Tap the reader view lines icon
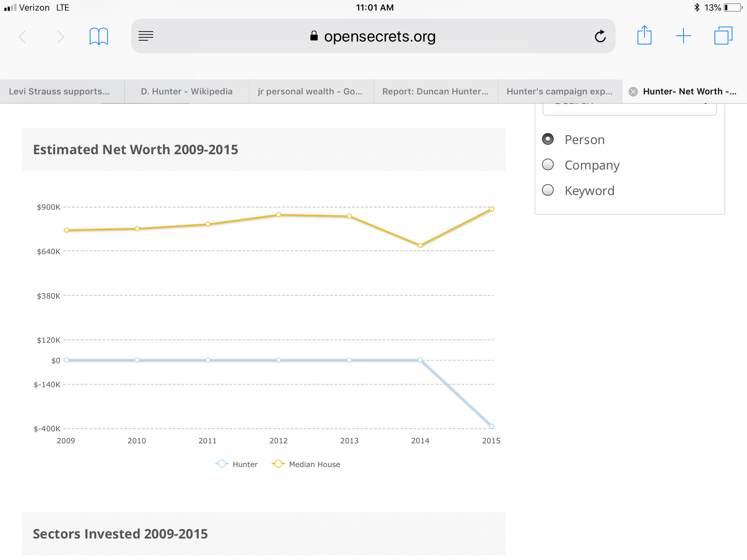 (146, 36)
